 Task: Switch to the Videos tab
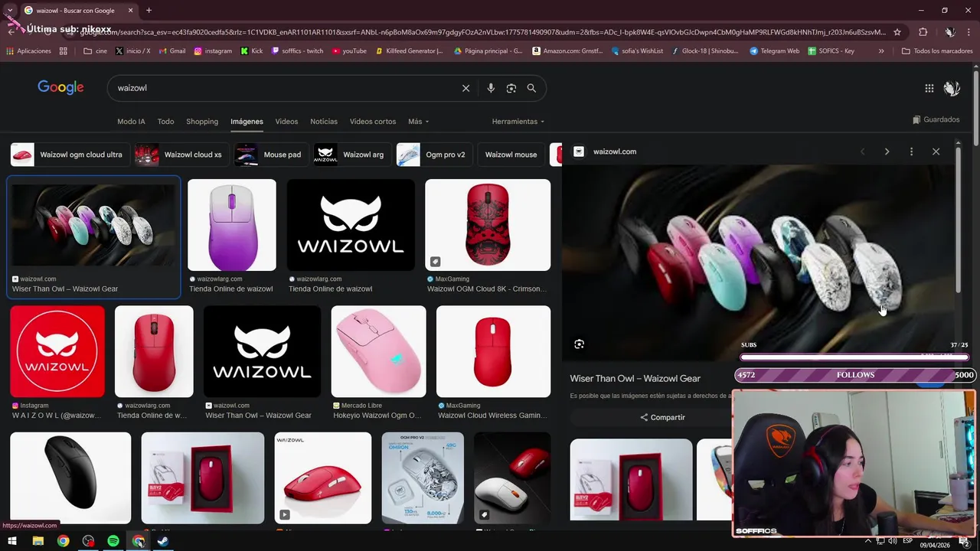coord(286,122)
